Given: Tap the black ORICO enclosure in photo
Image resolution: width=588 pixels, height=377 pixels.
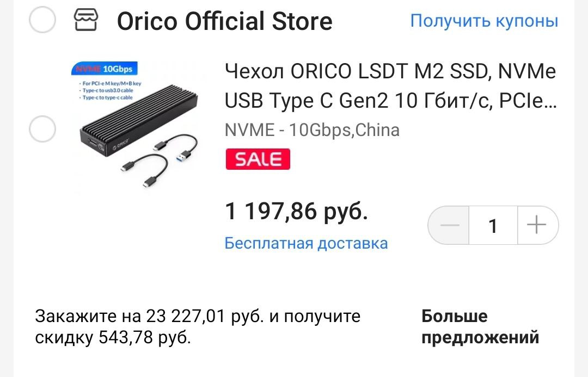Looking at the screenshot, I should point(138,120).
